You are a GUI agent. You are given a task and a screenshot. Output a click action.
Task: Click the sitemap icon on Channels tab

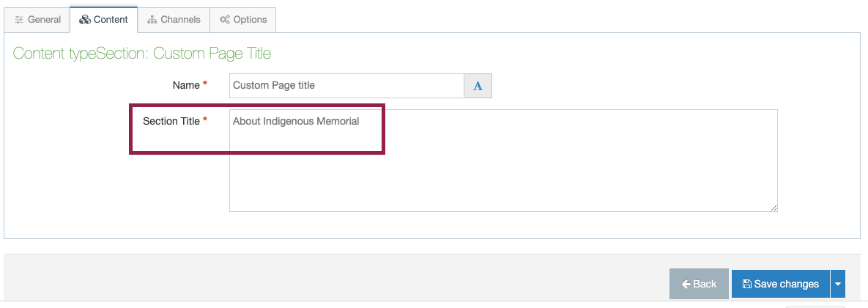(x=152, y=19)
